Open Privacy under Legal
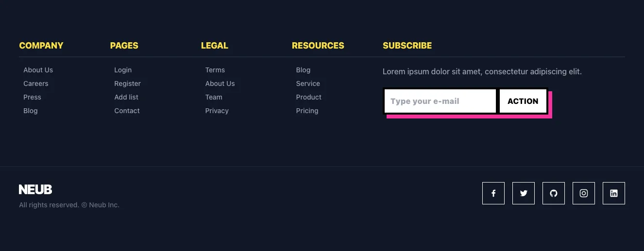 click(217, 111)
